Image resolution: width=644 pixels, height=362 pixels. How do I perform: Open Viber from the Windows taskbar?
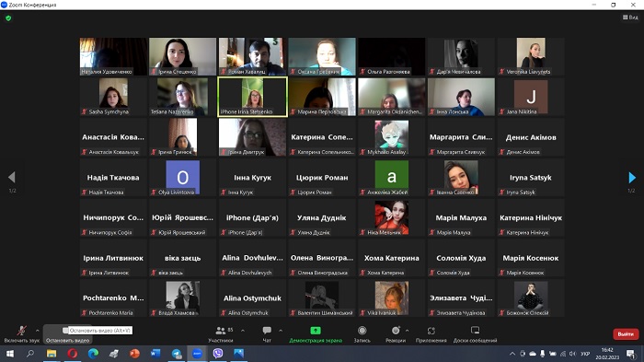pyautogui.click(x=218, y=354)
